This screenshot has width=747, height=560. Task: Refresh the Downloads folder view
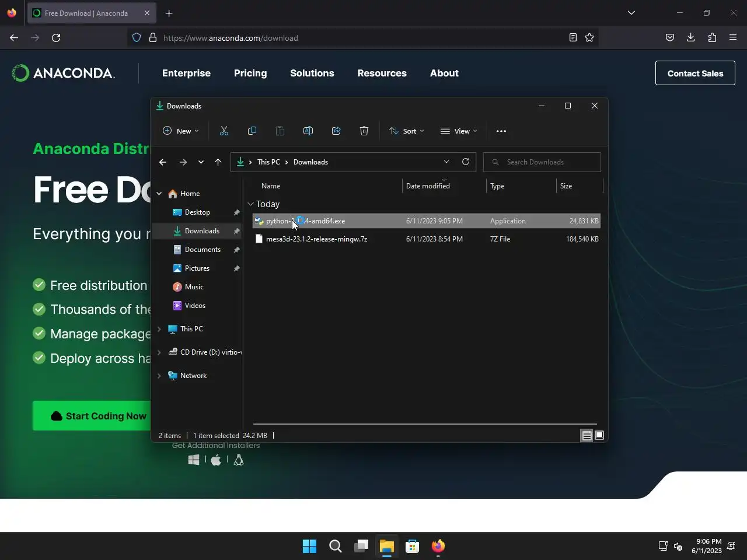(466, 162)
